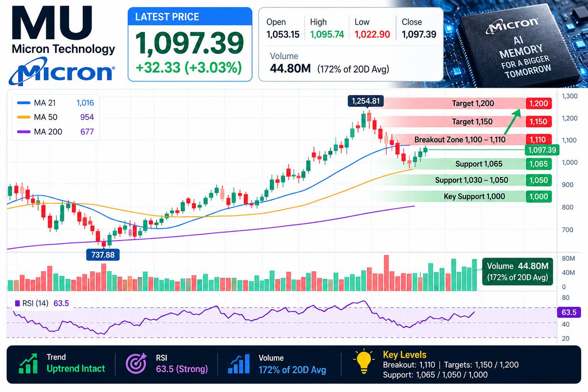588x392 pixels.
Task: Click the orange MA 50 legend line
Action: (x=23, y=118)
